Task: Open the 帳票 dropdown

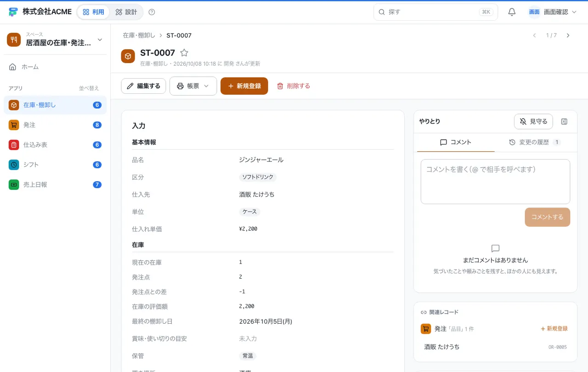Action: [193, 86]
